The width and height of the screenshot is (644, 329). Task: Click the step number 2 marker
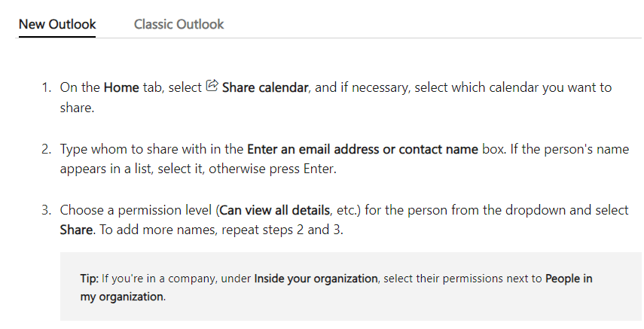47,149
